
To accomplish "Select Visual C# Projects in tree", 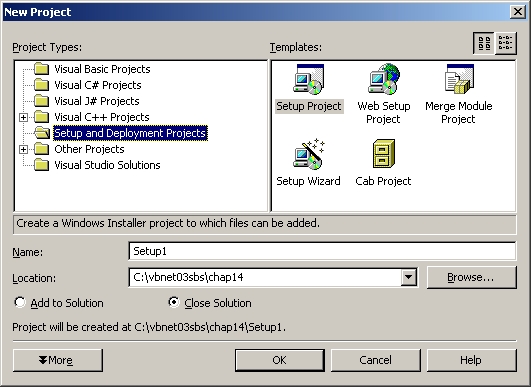I will click(98, 85).
